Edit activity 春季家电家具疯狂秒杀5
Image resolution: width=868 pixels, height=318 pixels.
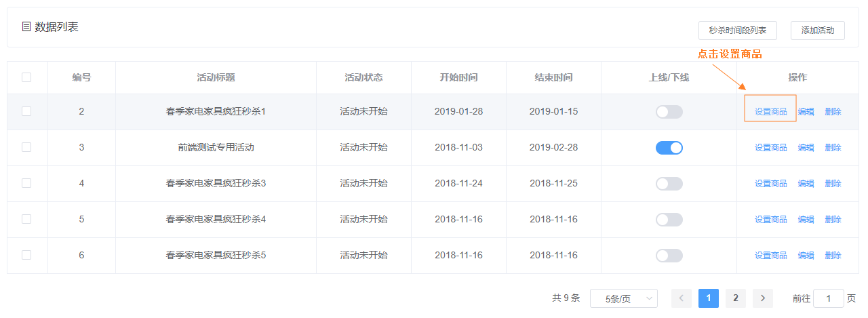pyautogui.click(x=806, y=256)
